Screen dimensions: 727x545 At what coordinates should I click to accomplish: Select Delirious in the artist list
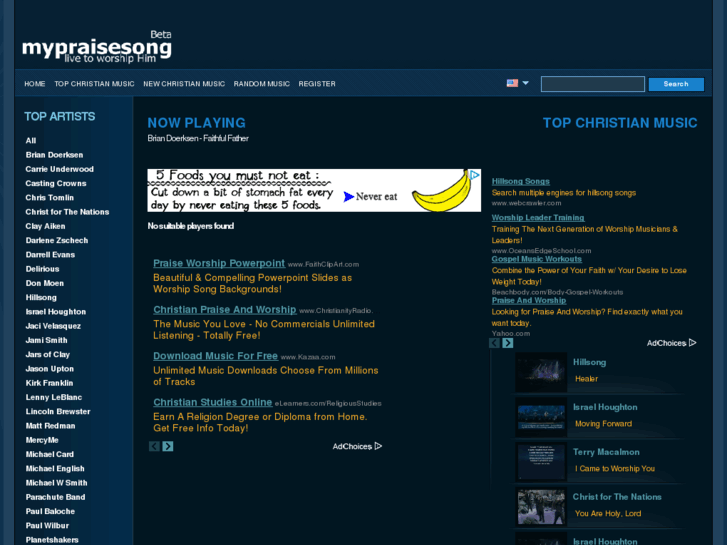coord(43,269)
